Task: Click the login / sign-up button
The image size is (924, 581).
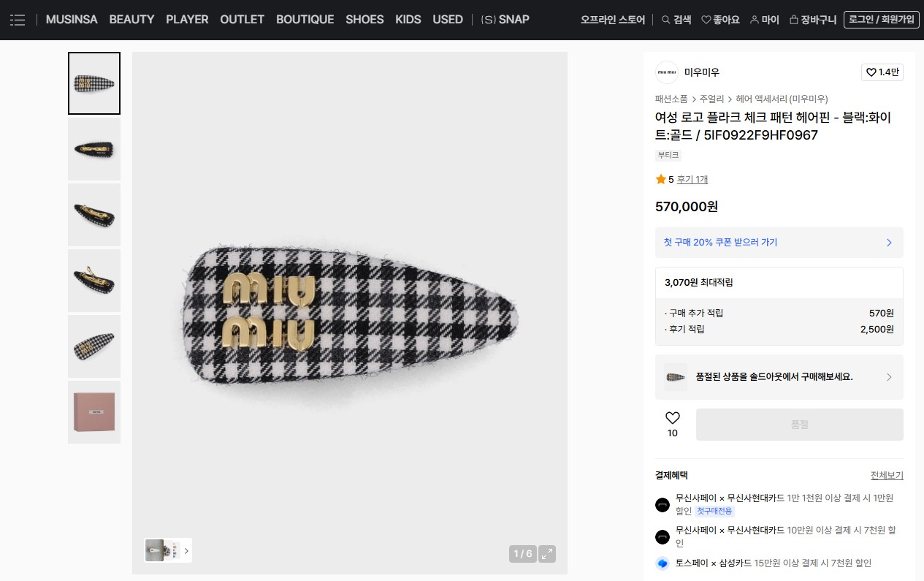Action: 881,20
